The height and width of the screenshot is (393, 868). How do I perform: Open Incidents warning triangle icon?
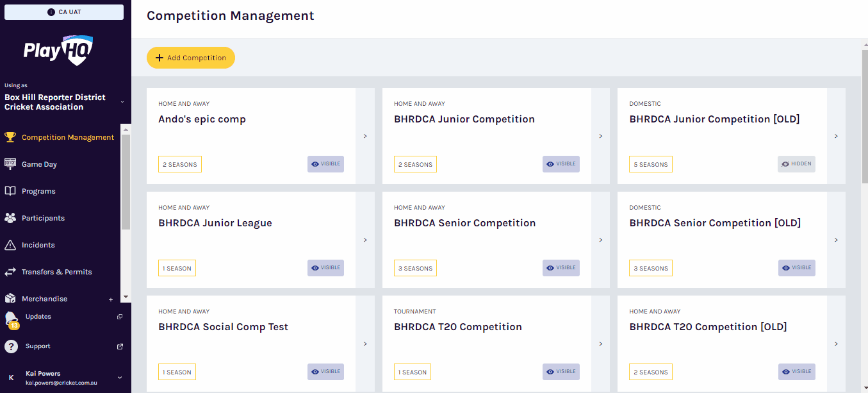(10, 245)
